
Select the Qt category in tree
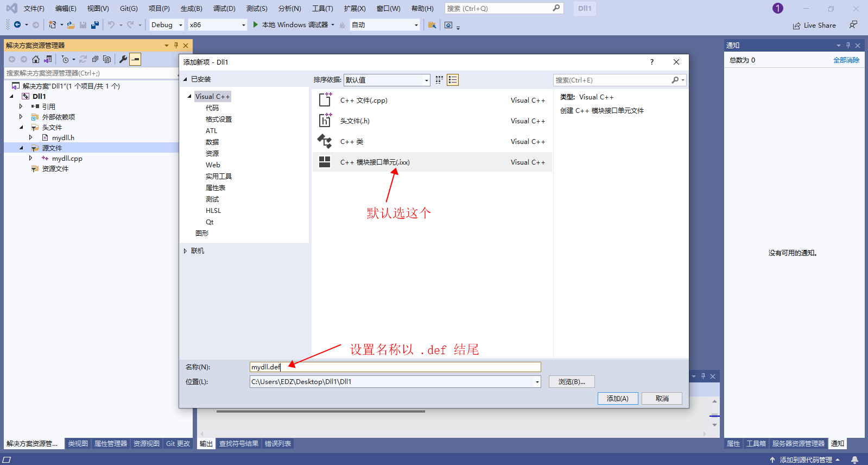[210, 222]
